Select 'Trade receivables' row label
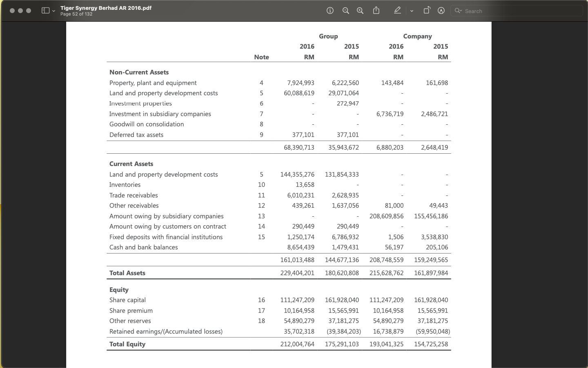Screen dimensions: 588x368 tap(134, 195)
